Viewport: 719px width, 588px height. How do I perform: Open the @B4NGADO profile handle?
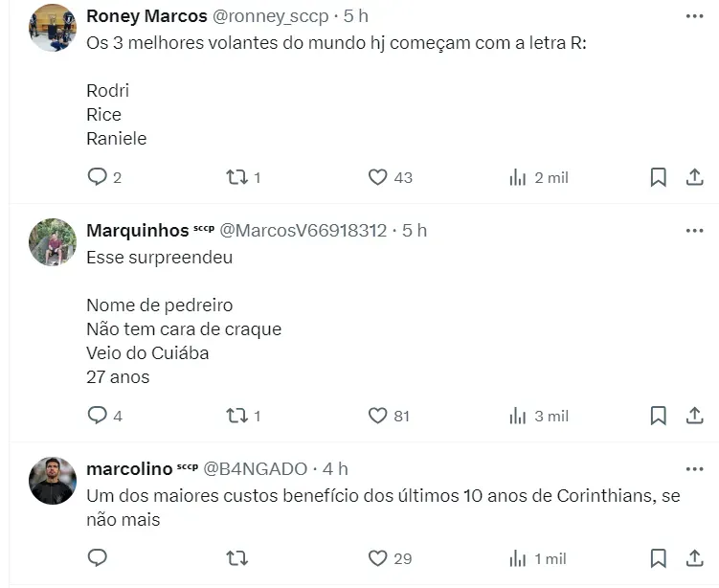[255, 469]
